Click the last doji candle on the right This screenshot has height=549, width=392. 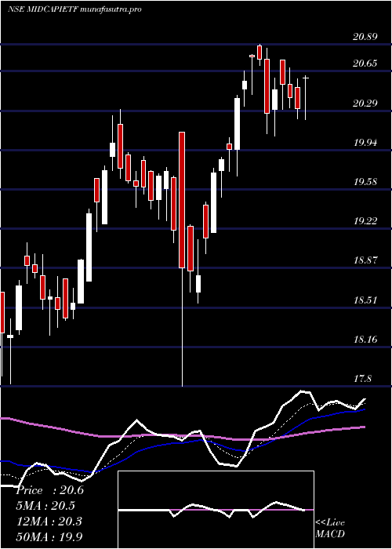[306, 98]
